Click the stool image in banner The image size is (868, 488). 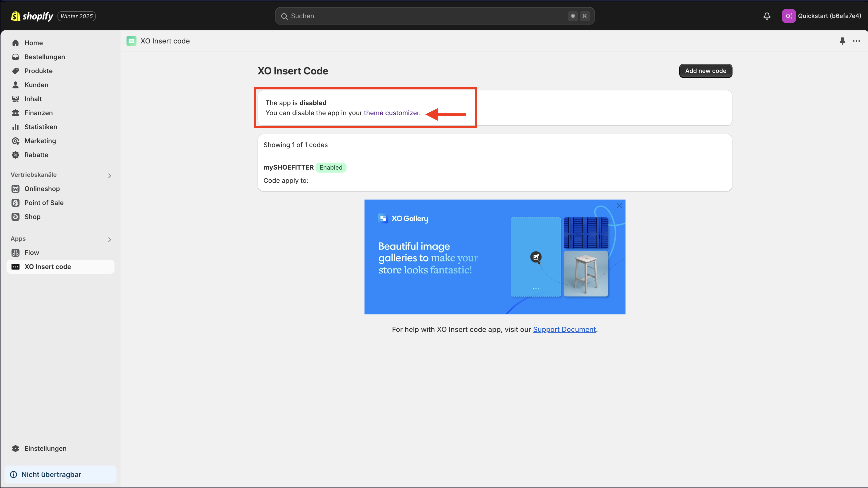pyautogui.click(x=586, y=274)
